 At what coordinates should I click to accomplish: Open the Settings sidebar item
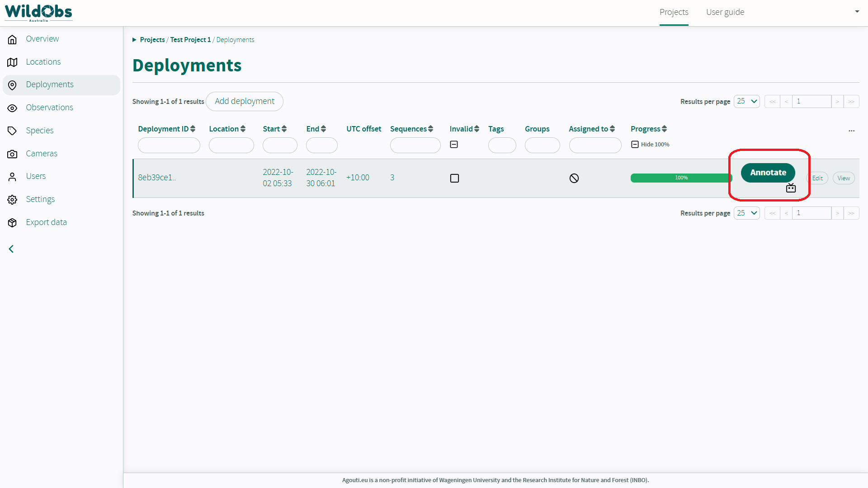[x=40, y=199]
